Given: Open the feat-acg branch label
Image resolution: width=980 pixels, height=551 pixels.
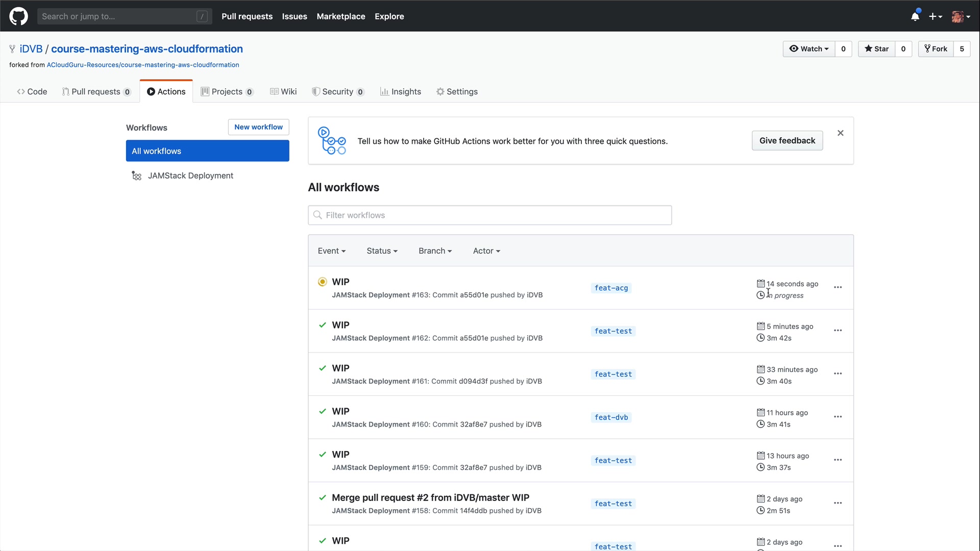Looking at the screenshot, I should click(611, 288).
